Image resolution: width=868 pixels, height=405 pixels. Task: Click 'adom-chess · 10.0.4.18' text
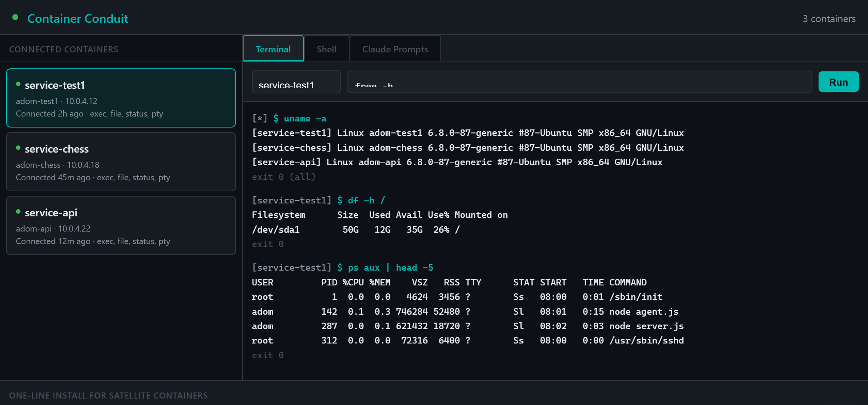pos(58,165)
